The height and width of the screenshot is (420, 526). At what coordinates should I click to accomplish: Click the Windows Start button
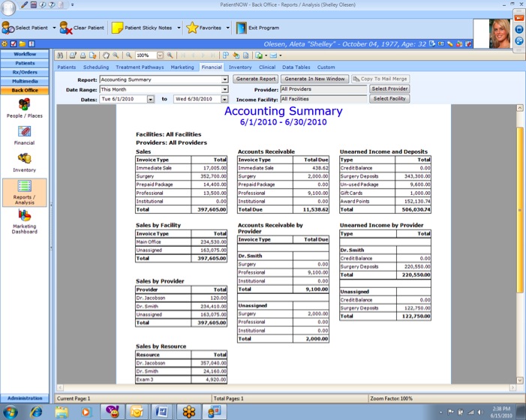(10, 412)
